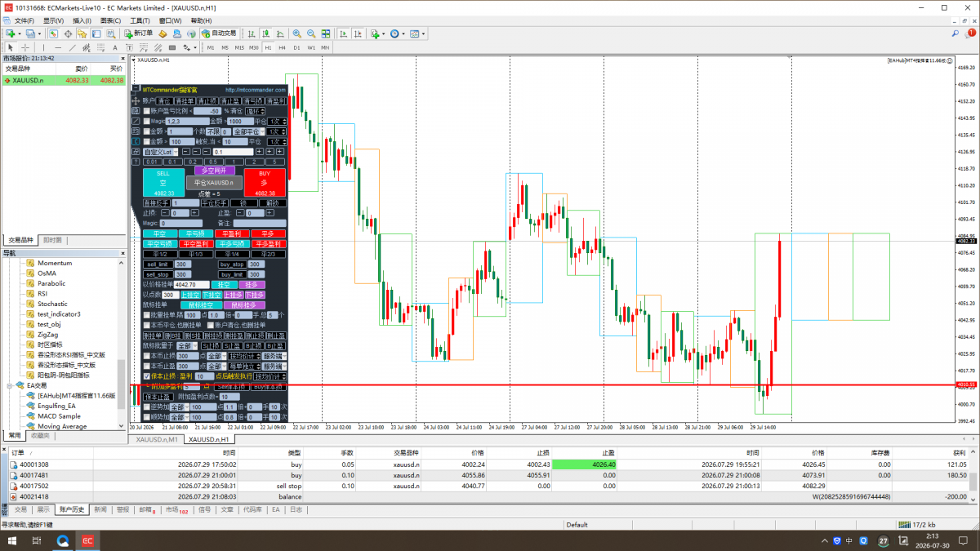Image resolution: width=980 pixels, height=551 pixels.
Task: Click the zoom out magnifier icon
Action: pos(311,33)
